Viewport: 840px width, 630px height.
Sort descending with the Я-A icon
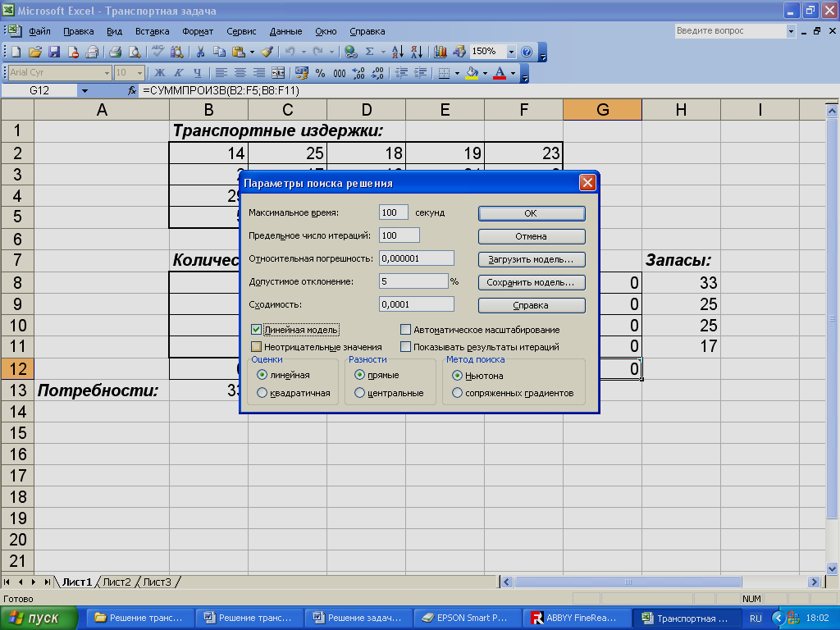416,52
